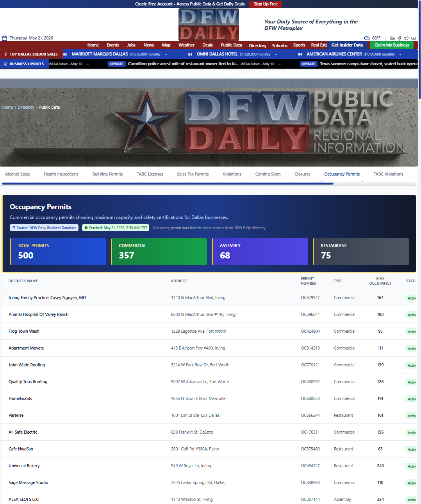Click Frog Town Wash business name

click(24, 331)
